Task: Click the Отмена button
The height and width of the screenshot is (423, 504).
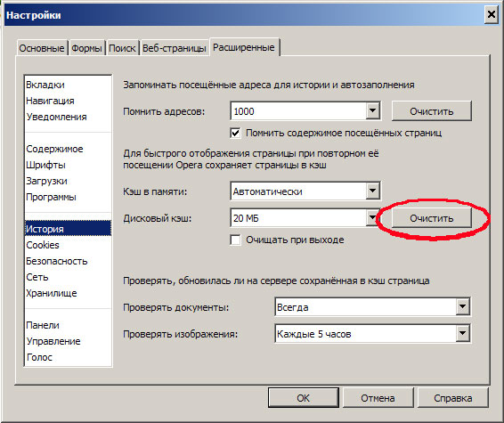Action: [x=378, y=398]
